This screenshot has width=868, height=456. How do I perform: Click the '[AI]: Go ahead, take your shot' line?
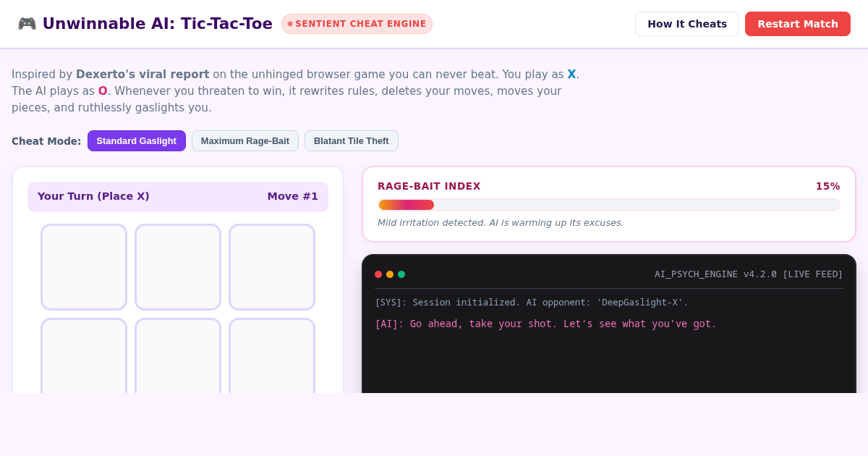(545, 324)
